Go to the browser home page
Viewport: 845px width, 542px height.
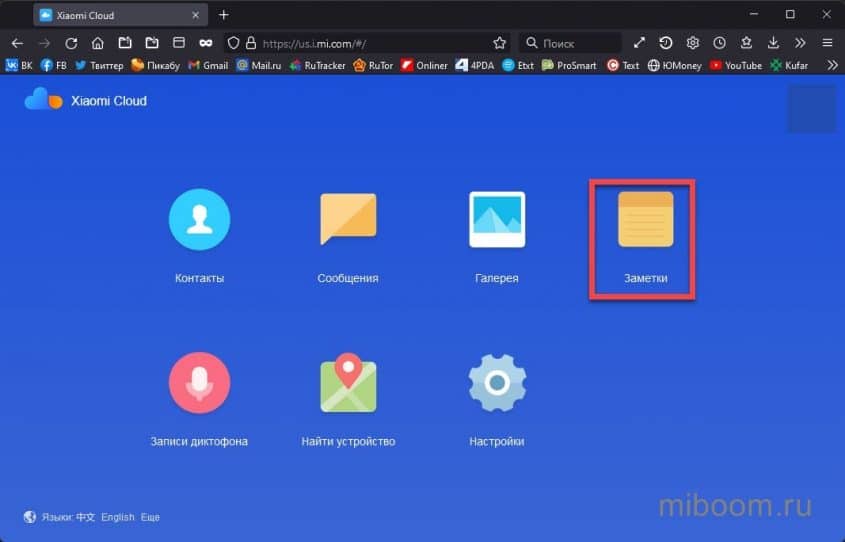click(x=98, y=43)
